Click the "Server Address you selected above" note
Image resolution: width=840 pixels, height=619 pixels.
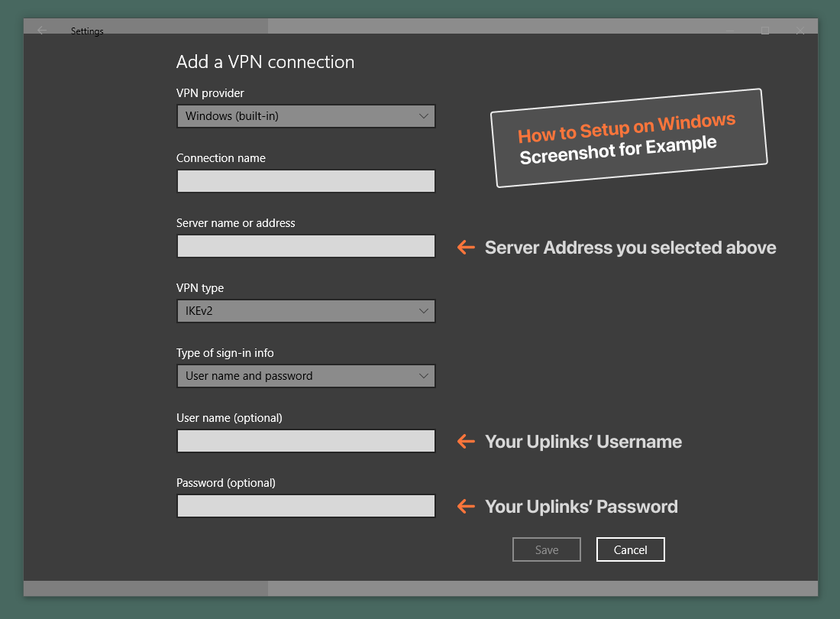tap(630, 248)
